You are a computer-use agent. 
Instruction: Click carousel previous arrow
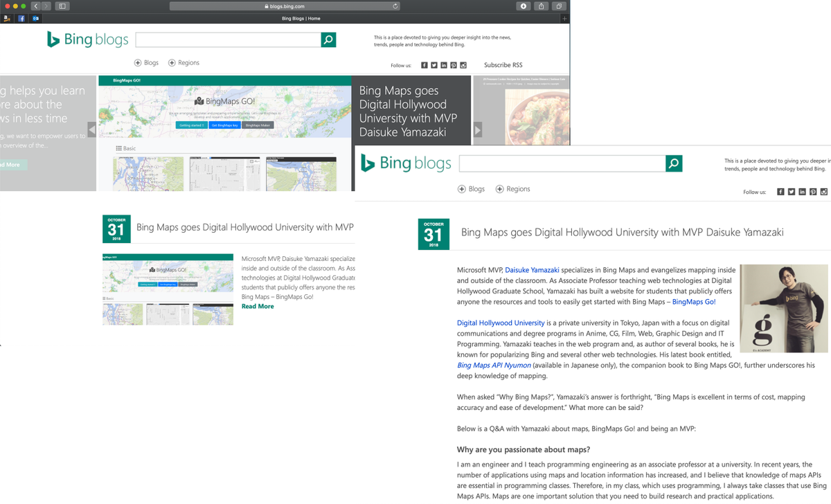pos(91,129)
